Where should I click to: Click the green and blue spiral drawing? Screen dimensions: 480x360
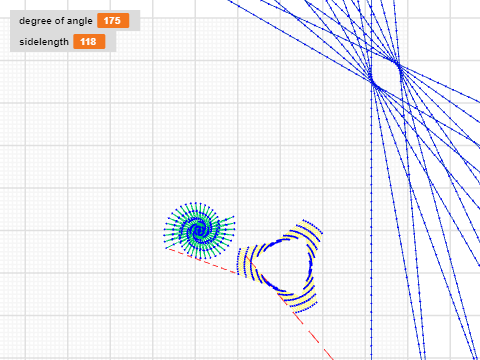point(199,230)
